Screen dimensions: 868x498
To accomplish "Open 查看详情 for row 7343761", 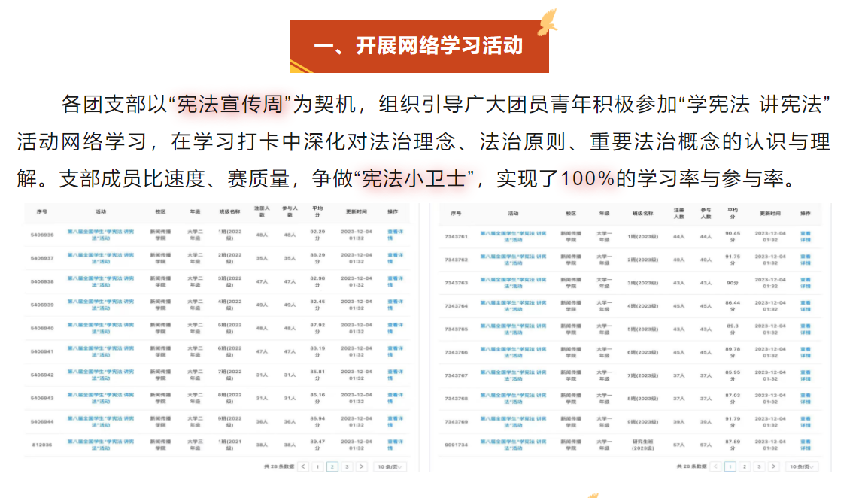I will point(806,237).
